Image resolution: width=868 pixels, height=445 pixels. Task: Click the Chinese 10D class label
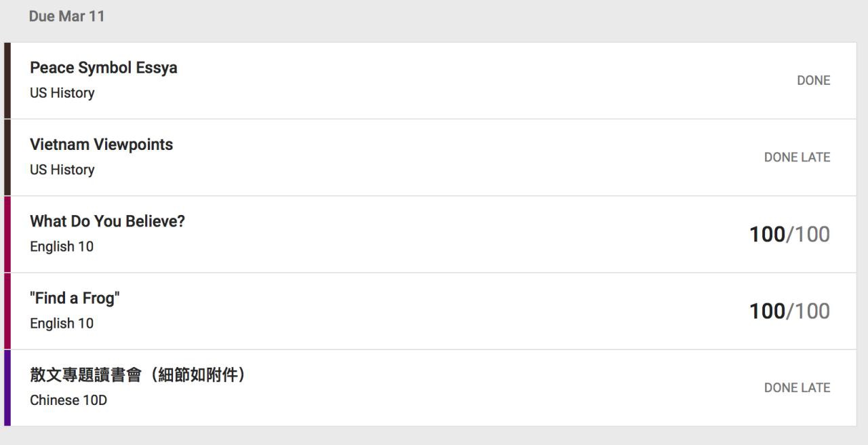tap(68, 400)
